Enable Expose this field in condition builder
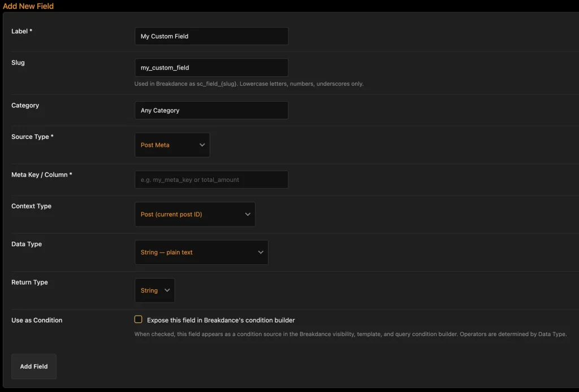The width and height of the screenshot is (579, 392). [x=138, y=319]
